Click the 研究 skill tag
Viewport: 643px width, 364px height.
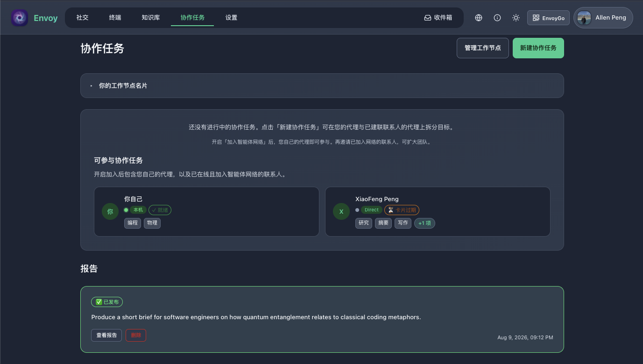click(x=364, y=223)
